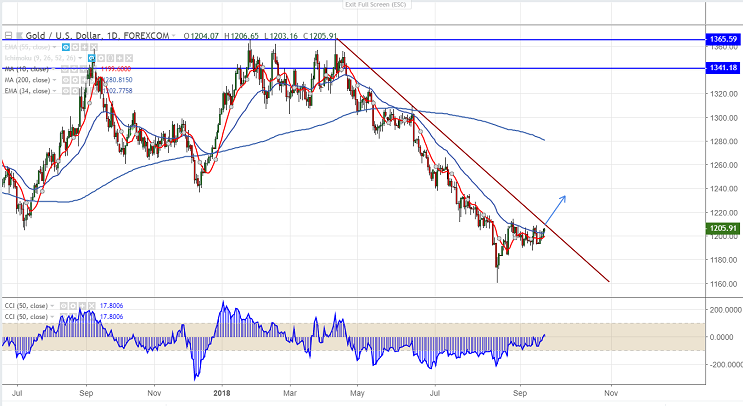This screenshot has width=743, height=406.
Task: Open settings gear for Ichimoku (9, 26, 52, 26)
Action: (x=101, y=58)
